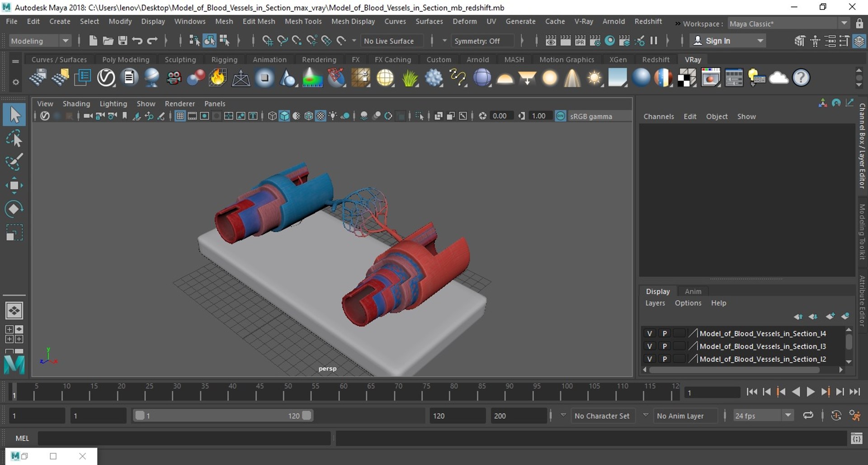This screenshot has width=868, height=465.
Task: Toggle visibility V of Model_of_Blood_Vessels_in_Section_l4 layer
Action: [x=650, y=333]
